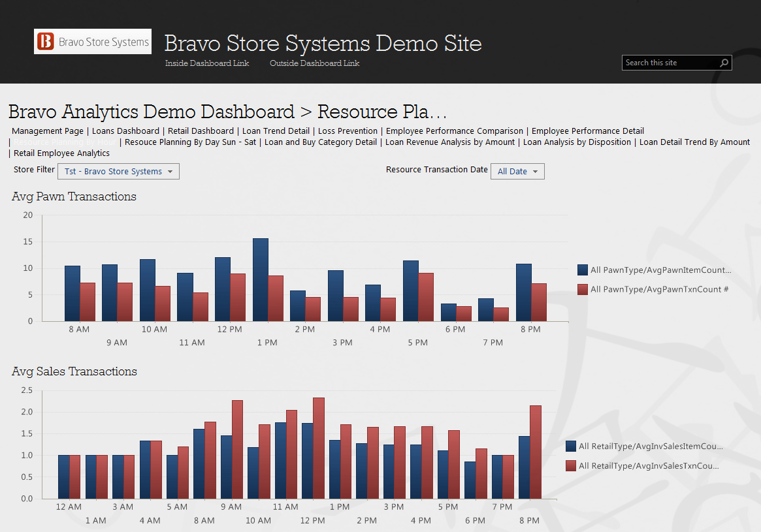The height and width of the screenshot is (532, 761).
Task: Select Resource Planning By Hour tab
Action: click(65, 142)
